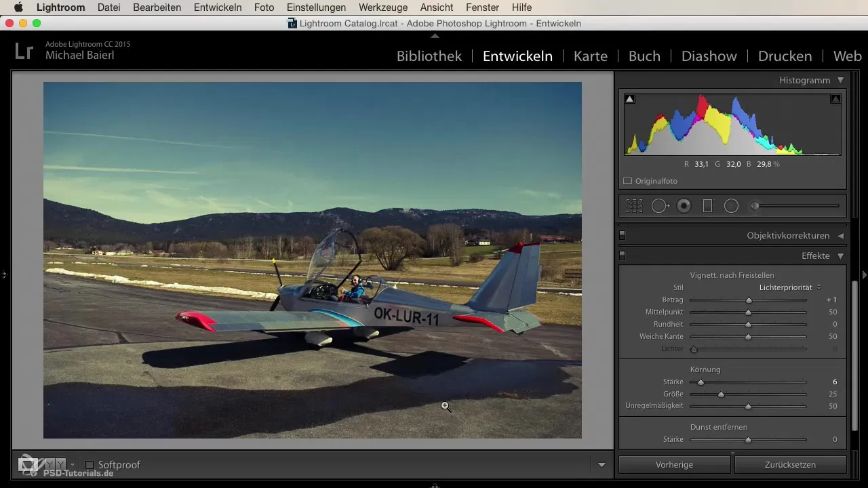This screenshot has width=868, height=488.
Task: Select the Graduated Filter tool
Action: pos(708,206)
